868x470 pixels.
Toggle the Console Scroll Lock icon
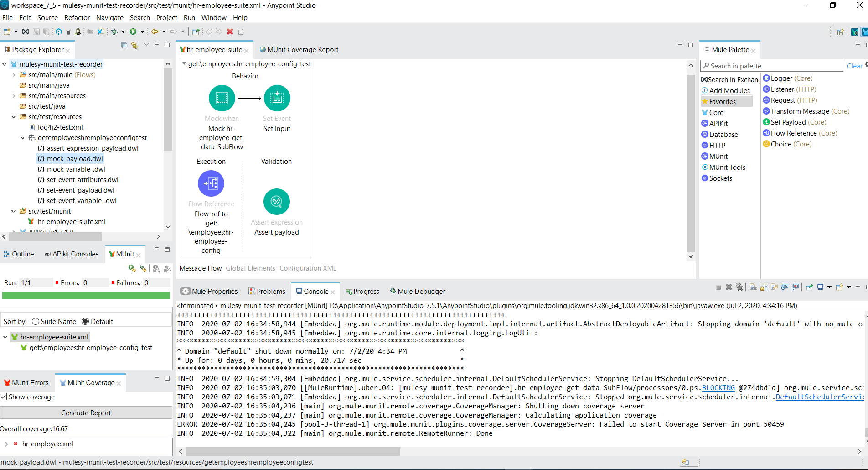[x=764, y=287]
